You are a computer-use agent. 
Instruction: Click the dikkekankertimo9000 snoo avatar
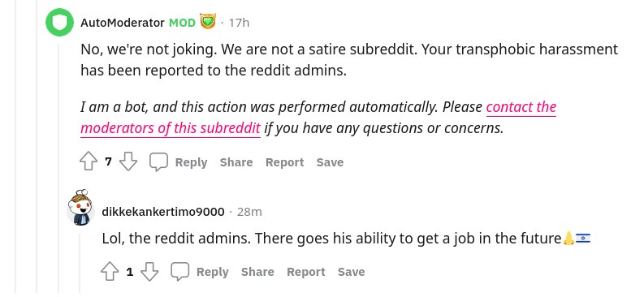click(x=80, y=208)
